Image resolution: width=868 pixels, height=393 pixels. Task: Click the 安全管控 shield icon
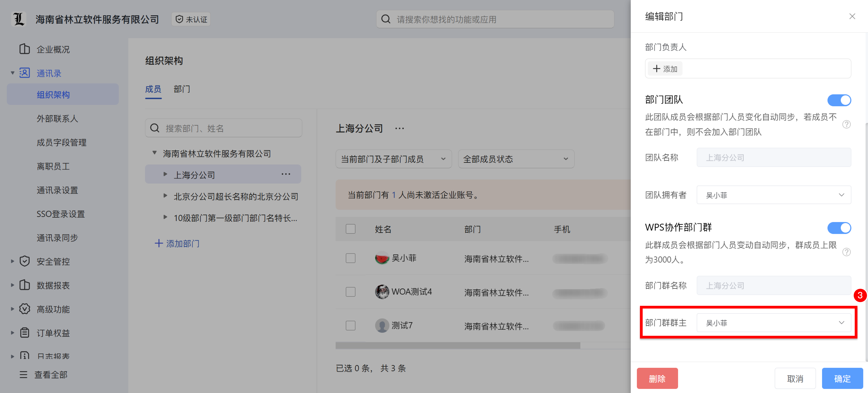[x=24, y=261]
